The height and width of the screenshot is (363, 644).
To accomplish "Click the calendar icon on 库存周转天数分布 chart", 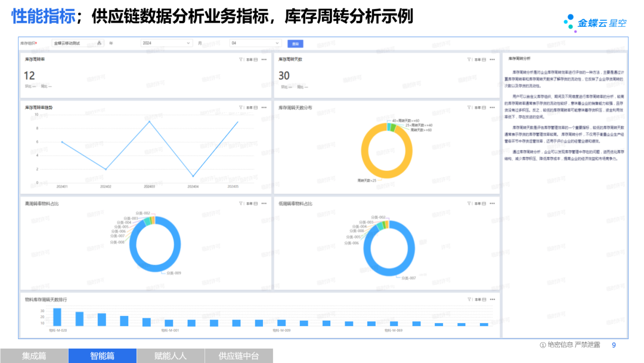I will click(484, 107).
